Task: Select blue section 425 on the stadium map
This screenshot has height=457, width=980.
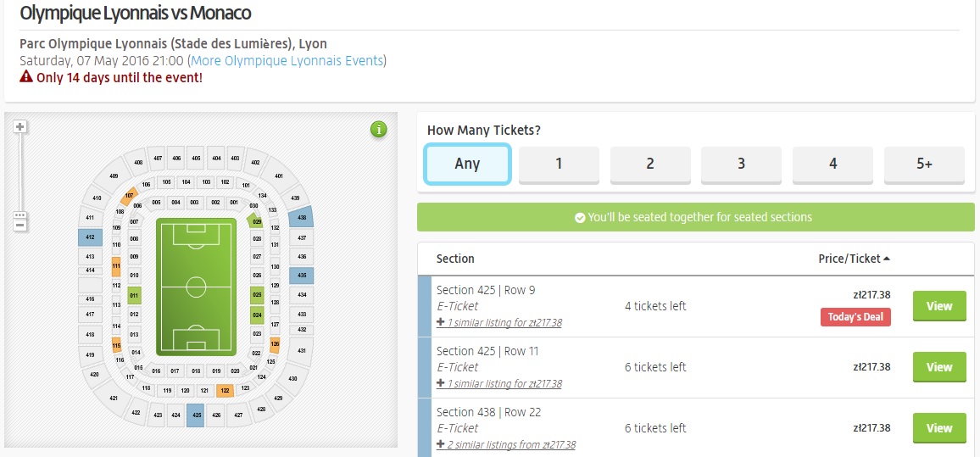Action: [196, 415]
